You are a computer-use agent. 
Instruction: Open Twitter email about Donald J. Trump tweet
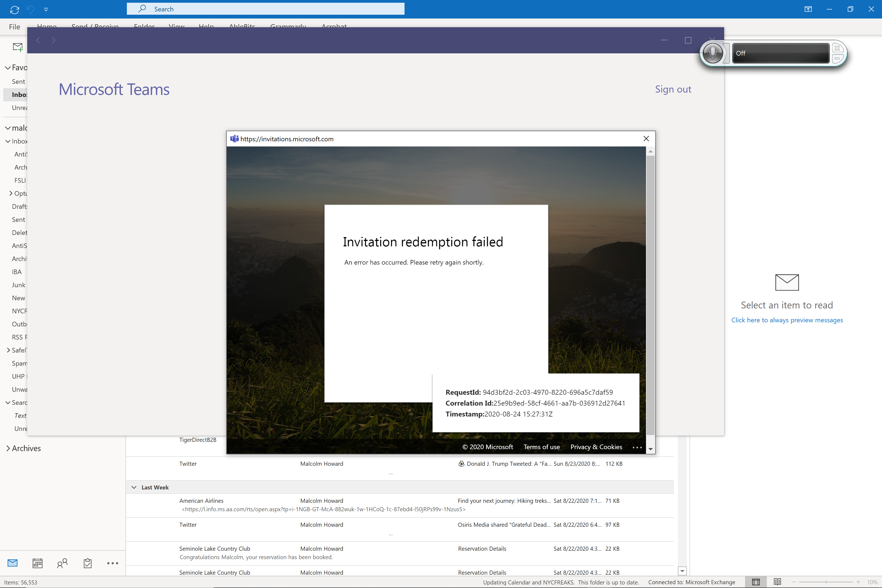coord(400,468)
